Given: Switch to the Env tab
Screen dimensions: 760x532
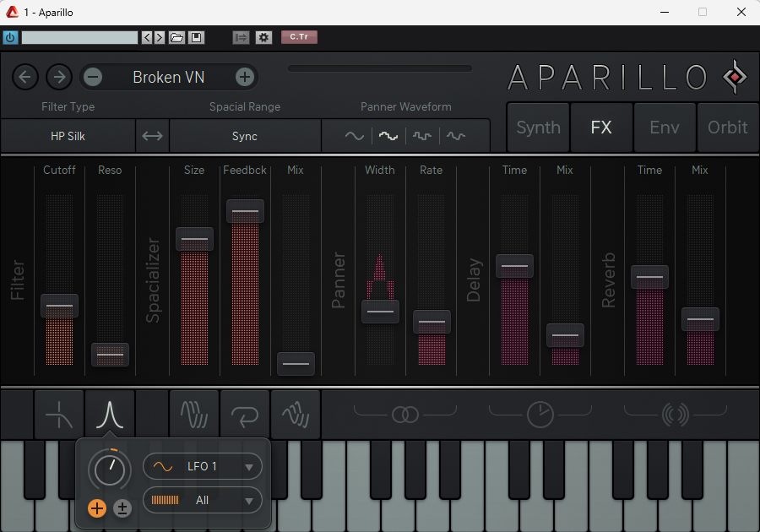Looking at the screenshot, I should 665,128.
